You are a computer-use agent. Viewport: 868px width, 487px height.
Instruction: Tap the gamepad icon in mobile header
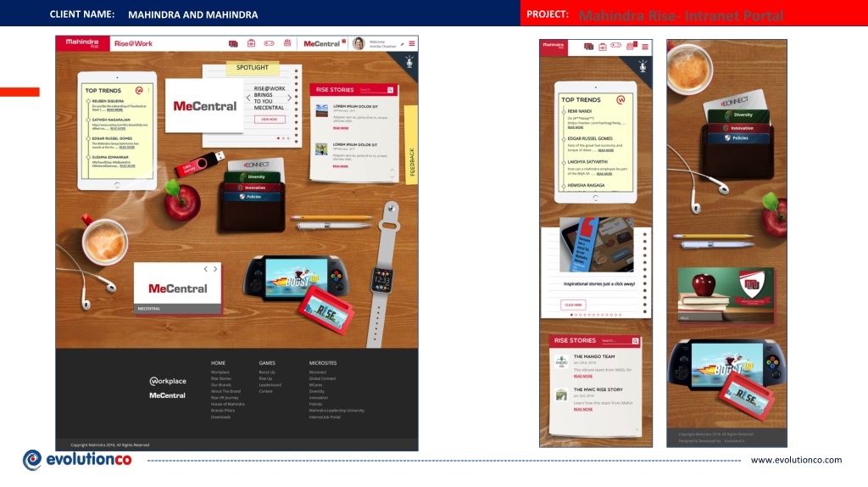tap(615, 46)
